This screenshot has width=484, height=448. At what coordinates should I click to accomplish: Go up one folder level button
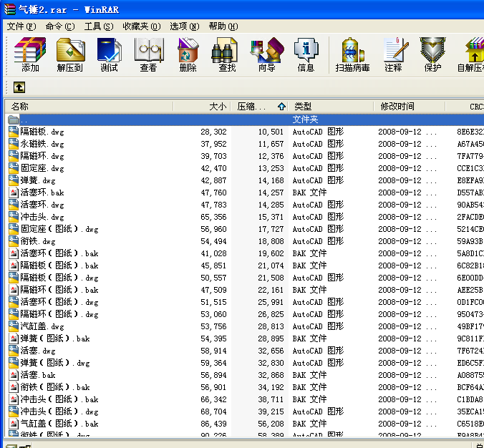click(19, 87)
